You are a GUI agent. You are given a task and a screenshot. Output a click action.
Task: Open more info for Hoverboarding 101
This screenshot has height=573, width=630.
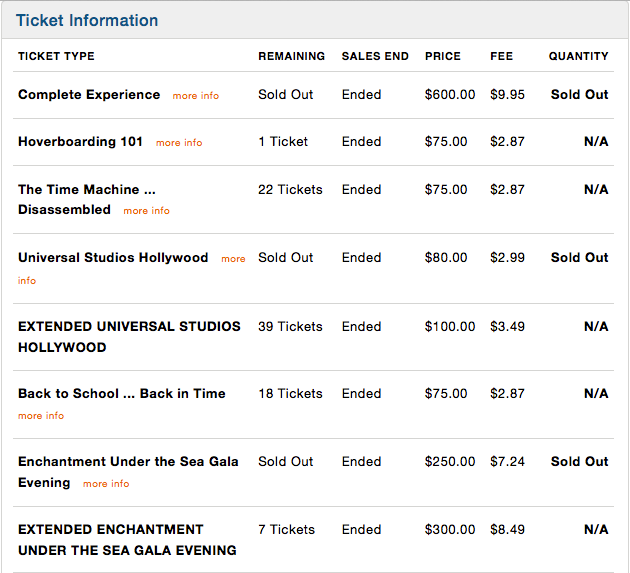tap(179, 143)
